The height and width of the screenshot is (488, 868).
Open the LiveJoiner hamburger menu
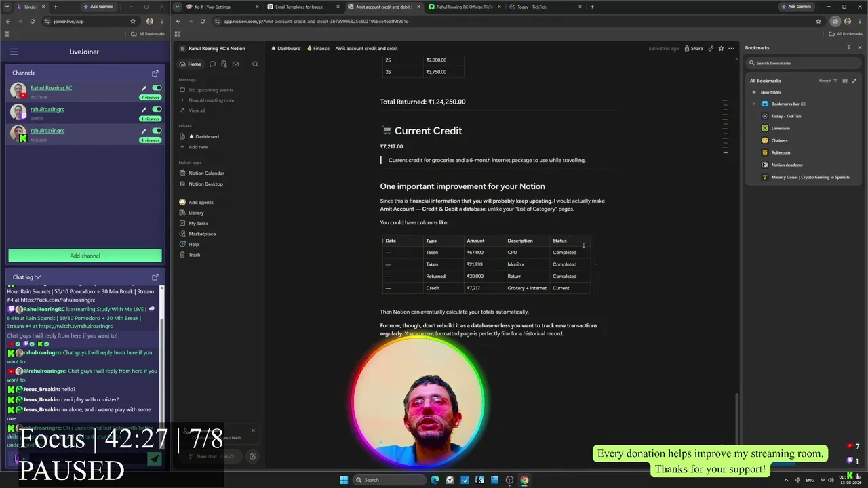click(14, 52)
